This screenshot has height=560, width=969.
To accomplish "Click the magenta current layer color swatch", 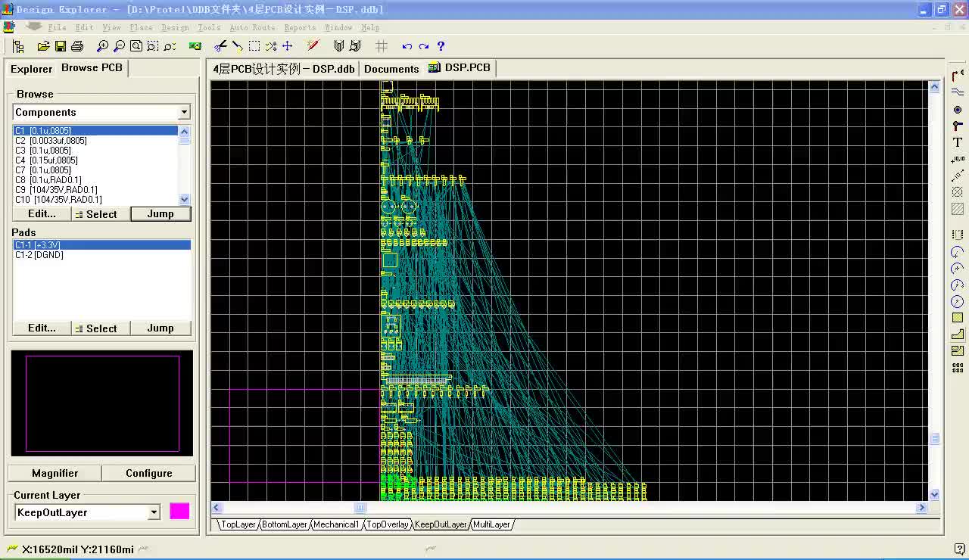I will point(179,511).
